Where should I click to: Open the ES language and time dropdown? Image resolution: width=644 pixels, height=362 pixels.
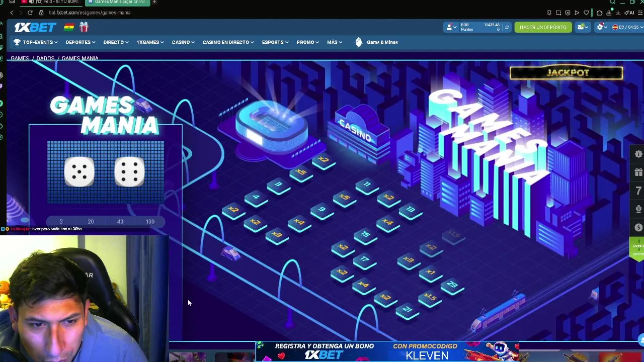click(x=627, y=27)
